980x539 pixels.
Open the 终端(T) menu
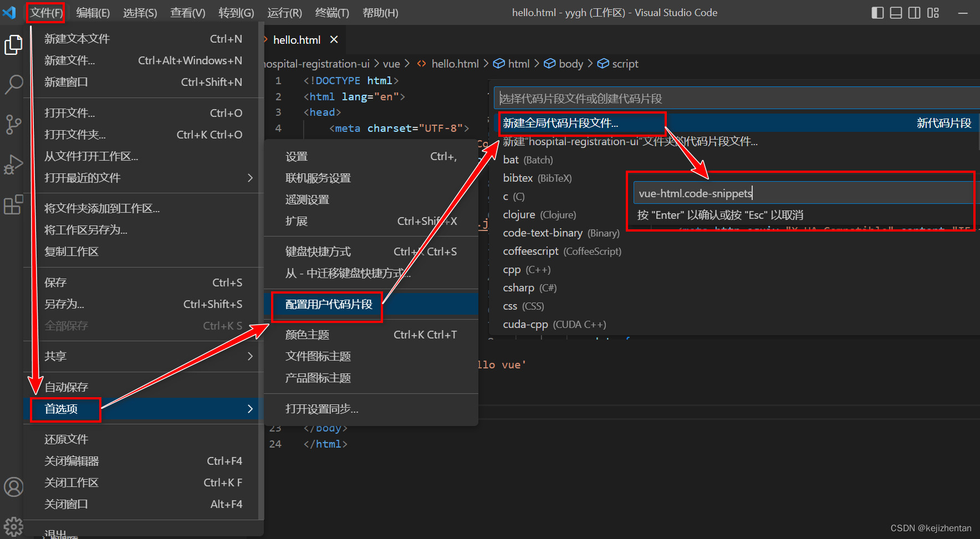click(x=332, y=13)
